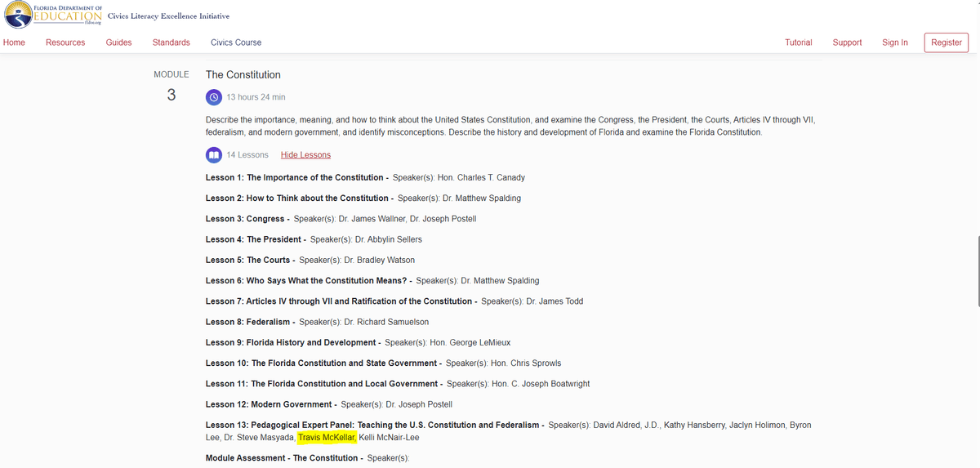Image resolution: width=980 pixels, height=468 pixels.
Task: Click speaker name Dr. Bradley Watson
Action: (x=380, y=260)
